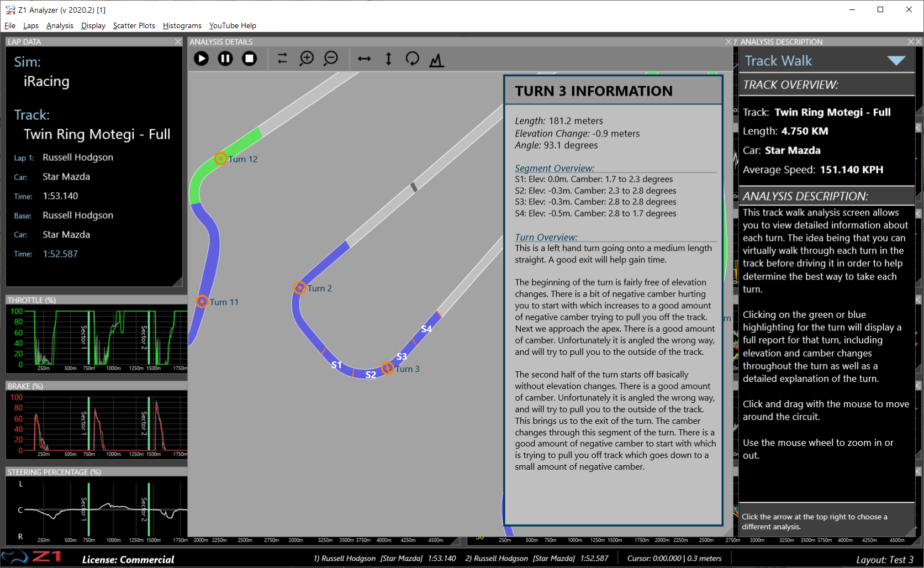
Task: Click segment S2 of Turn 3
Action: coord(371,375)
